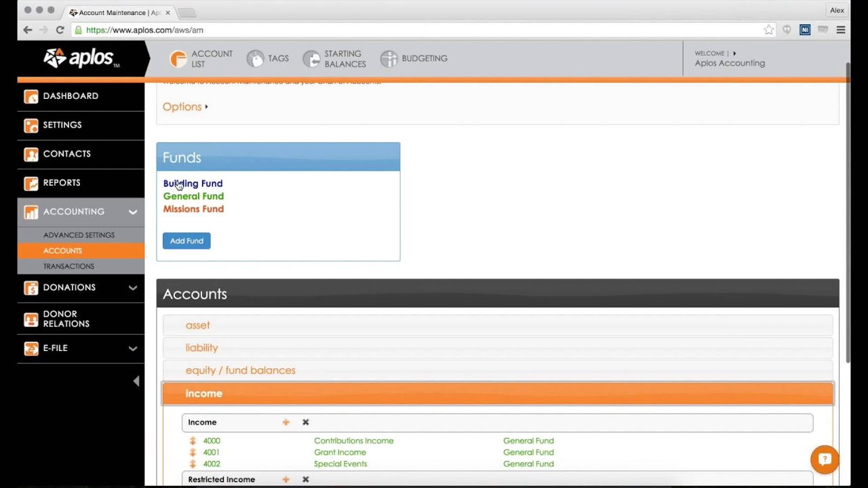This screenshot has width=868, height=488.
Task: Expand the Donations menu chevron
Action: [133, 287]
